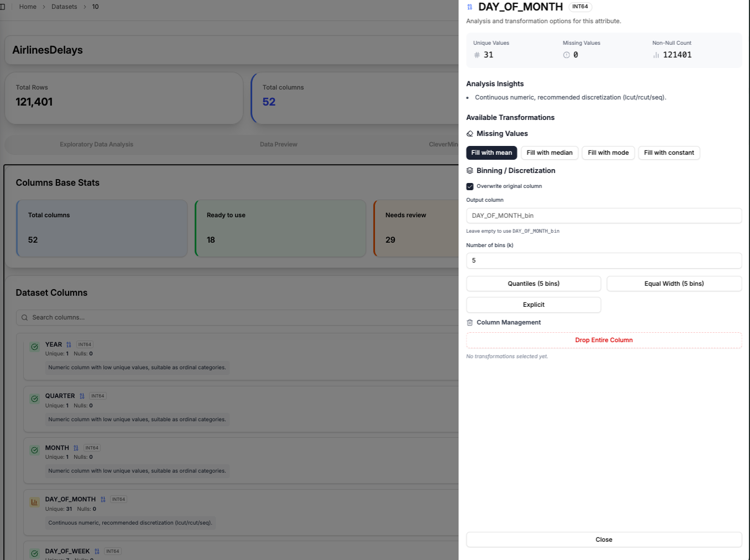Go to Datasets in breadcrumb
The image size is (750, 560).
point(64,7)
